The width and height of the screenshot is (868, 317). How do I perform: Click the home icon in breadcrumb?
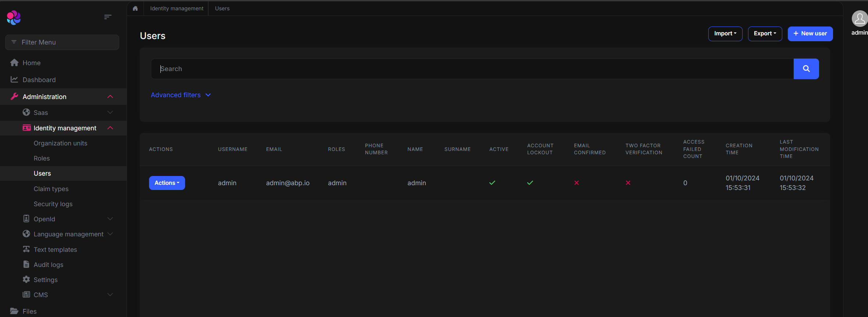coord(135,8)
